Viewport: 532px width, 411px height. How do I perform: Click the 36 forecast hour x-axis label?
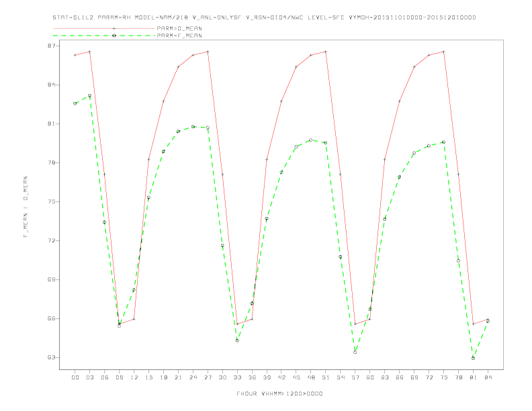point(252,377)
